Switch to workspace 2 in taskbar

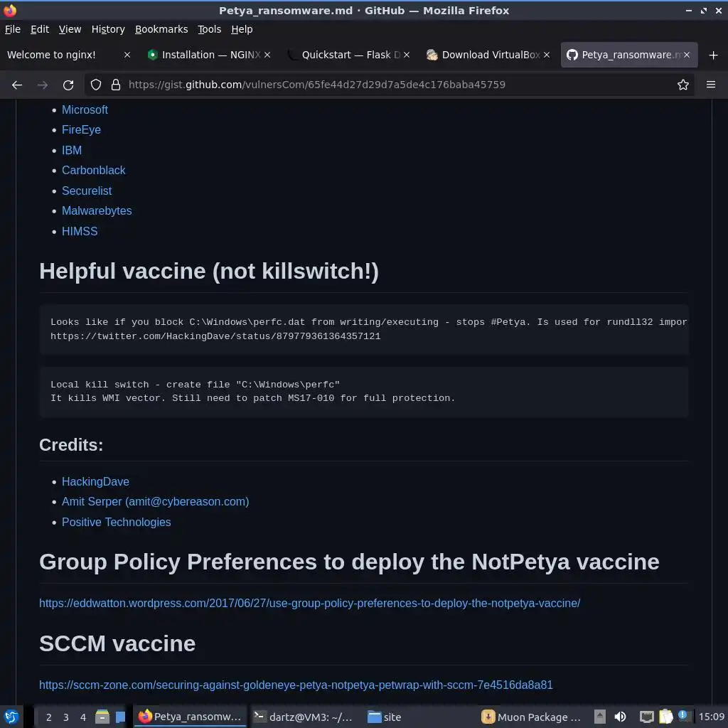pos(49,717)
